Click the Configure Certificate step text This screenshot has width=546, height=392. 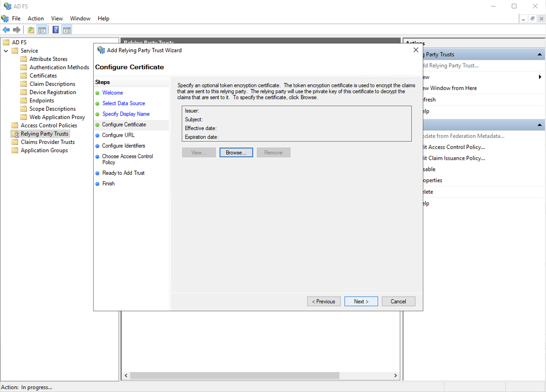[x=124, y=125]
